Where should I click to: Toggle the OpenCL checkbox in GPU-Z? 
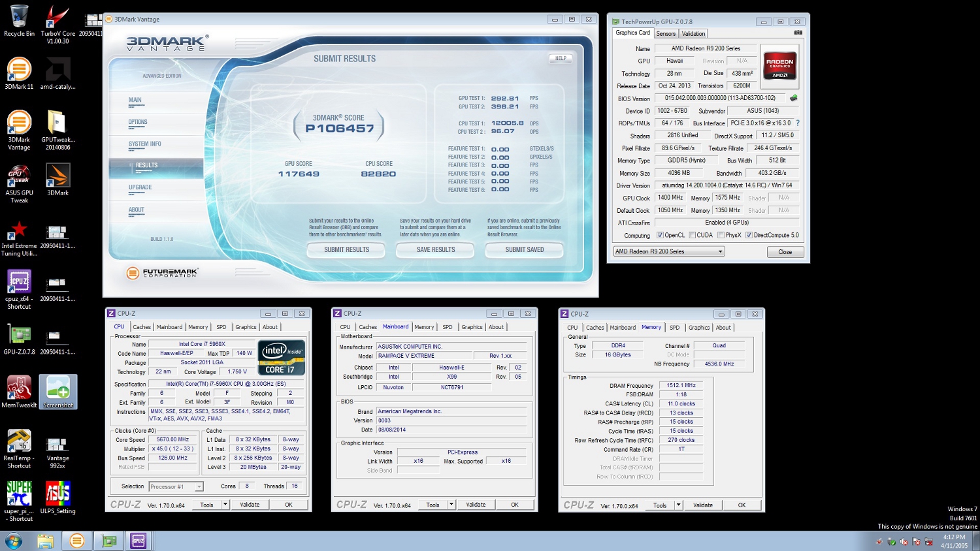(x=660, y=235)
